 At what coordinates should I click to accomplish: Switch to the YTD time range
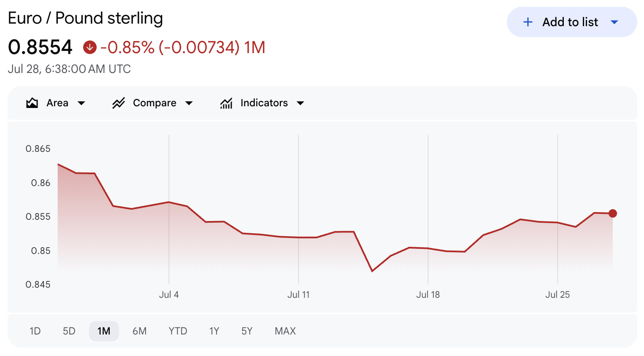tap(178, 331)
